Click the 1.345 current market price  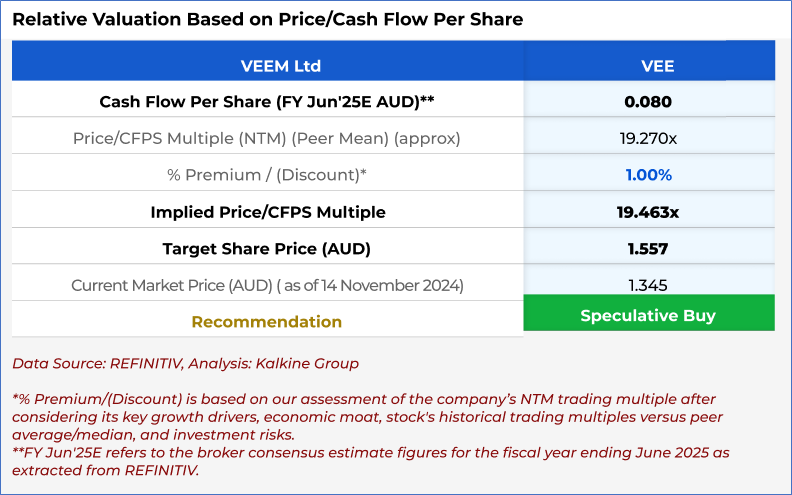click(x=648, y=285)
